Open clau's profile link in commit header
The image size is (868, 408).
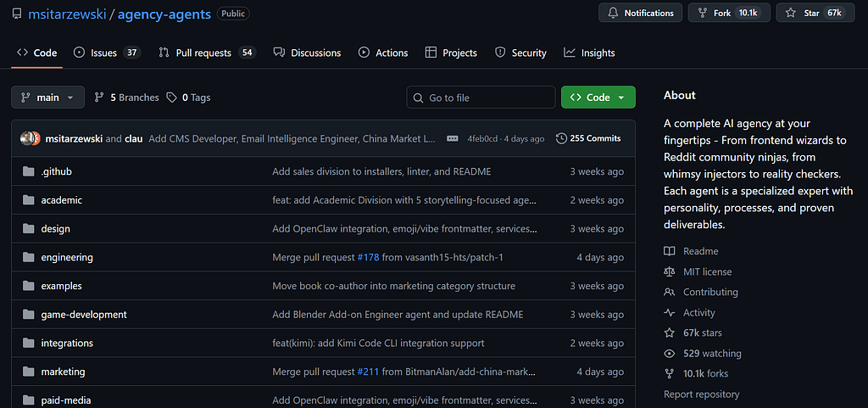(x=133, y=138)
